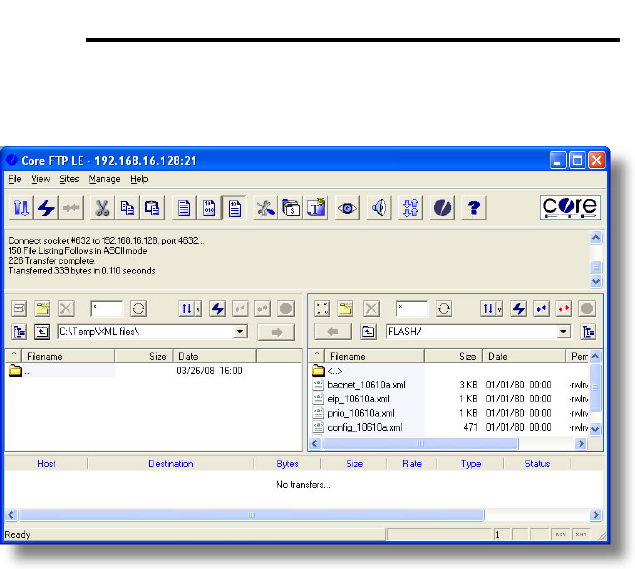The image size is (635, 569).
Task: Click remote list horizontal scrollbar thumb
Action: click(420, 443)
